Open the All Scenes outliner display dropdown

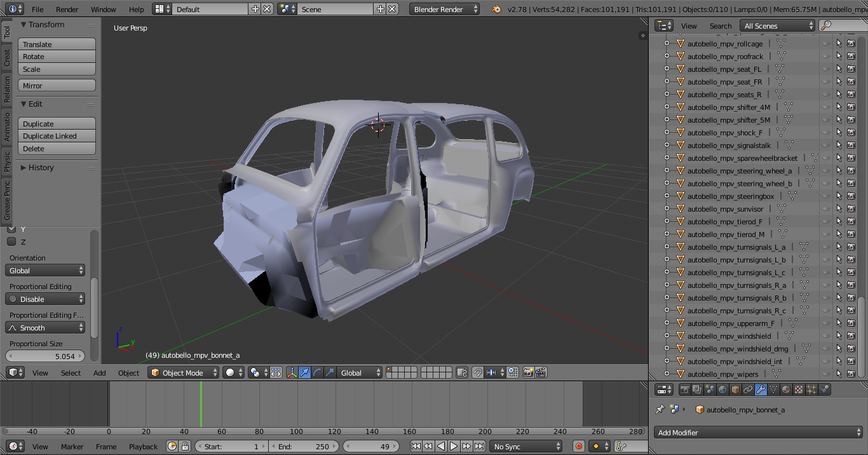coord(778,26)
